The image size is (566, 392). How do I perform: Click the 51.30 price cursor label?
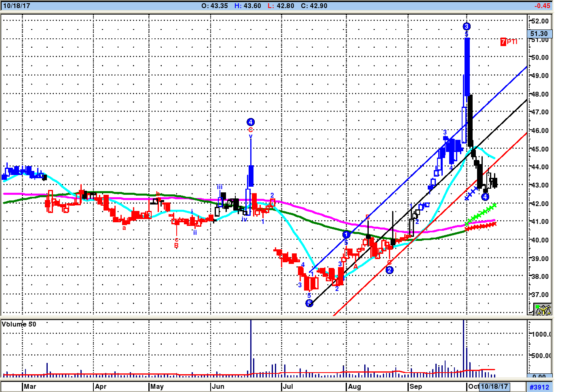pos(539,34)
